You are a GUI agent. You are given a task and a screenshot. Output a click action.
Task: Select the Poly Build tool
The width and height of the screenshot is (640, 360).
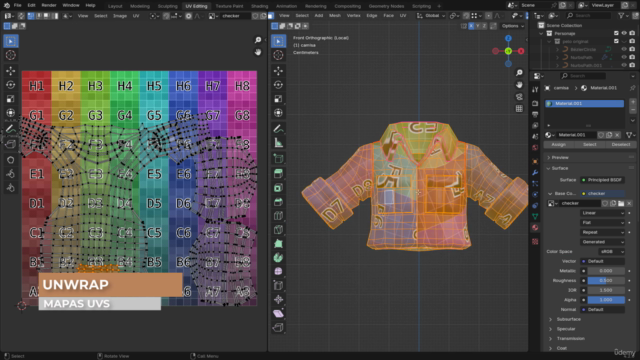click(x=278, y=244)
